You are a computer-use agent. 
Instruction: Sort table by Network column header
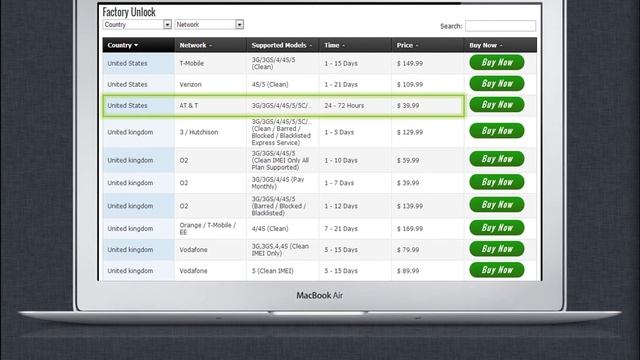point(211,45)
